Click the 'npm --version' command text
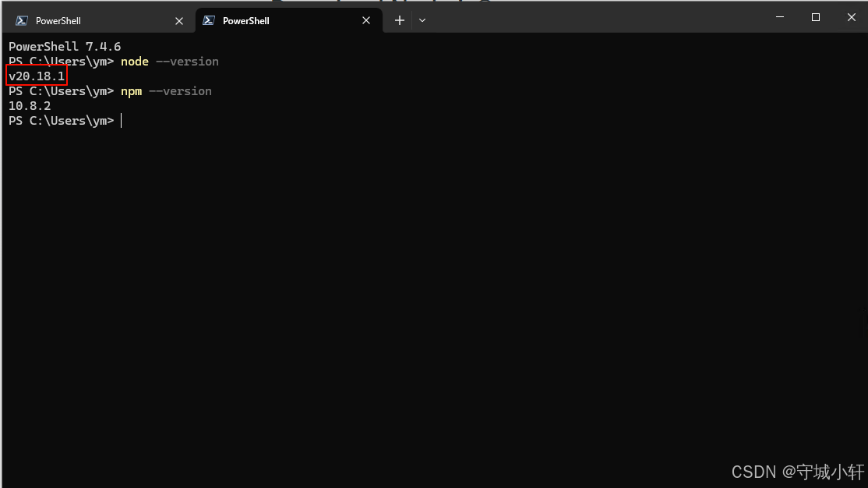The width and height of the screenshot is (868, 488). [166, 91]
